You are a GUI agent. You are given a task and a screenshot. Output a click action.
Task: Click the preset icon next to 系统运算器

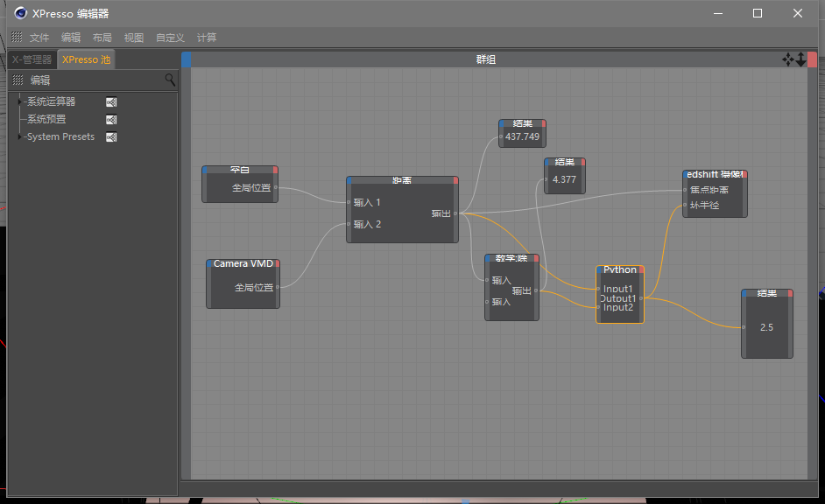click(111, 102)
